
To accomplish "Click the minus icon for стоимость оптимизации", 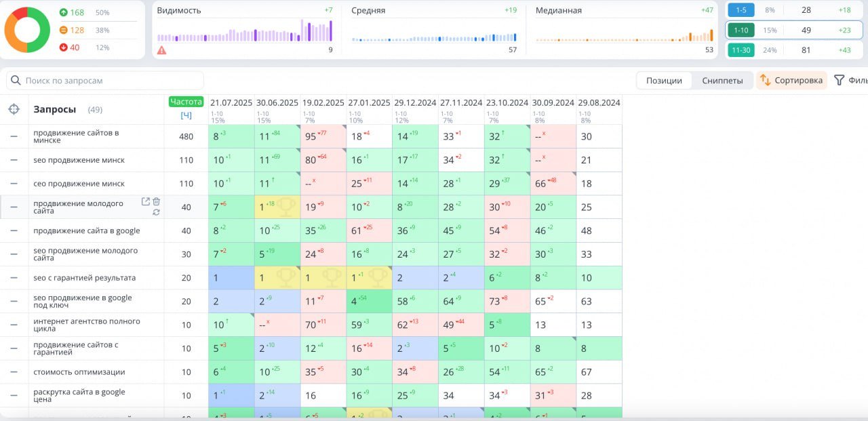I will click(14, 372).
